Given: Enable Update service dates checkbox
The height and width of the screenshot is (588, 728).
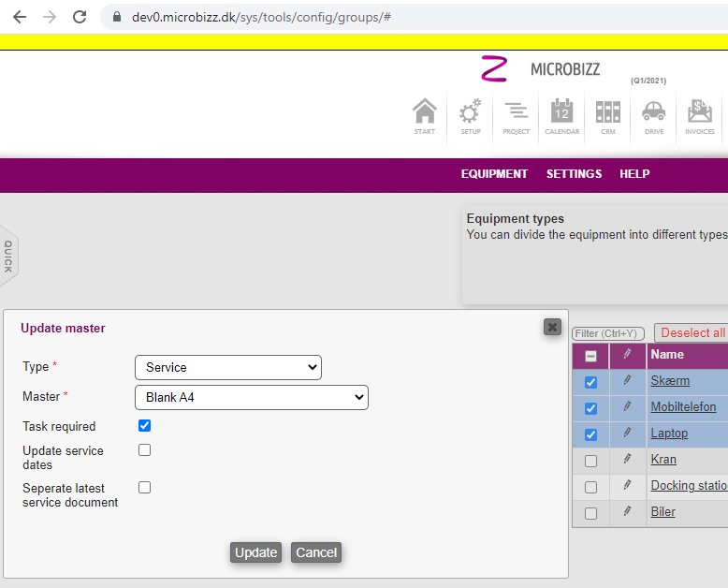Looking at the screenshot, I should point(145,450).
